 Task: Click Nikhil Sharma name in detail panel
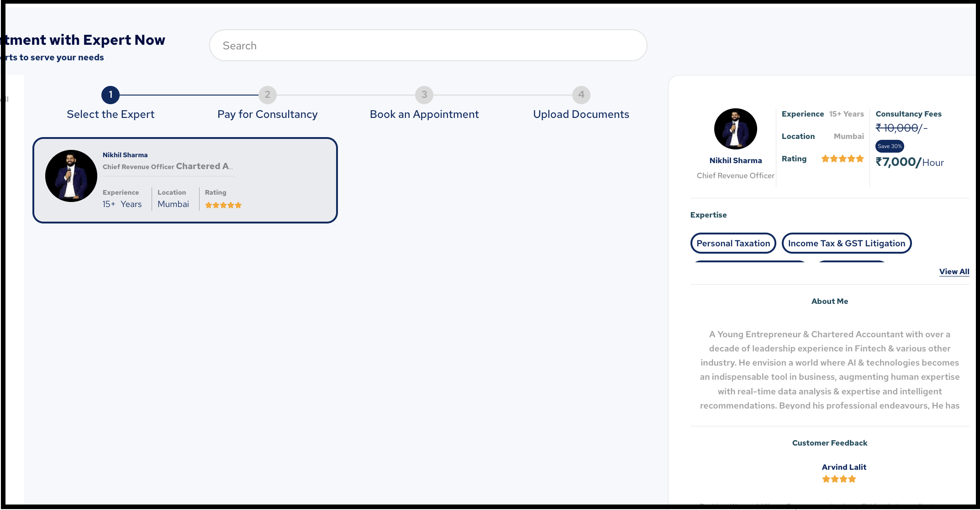736,160
